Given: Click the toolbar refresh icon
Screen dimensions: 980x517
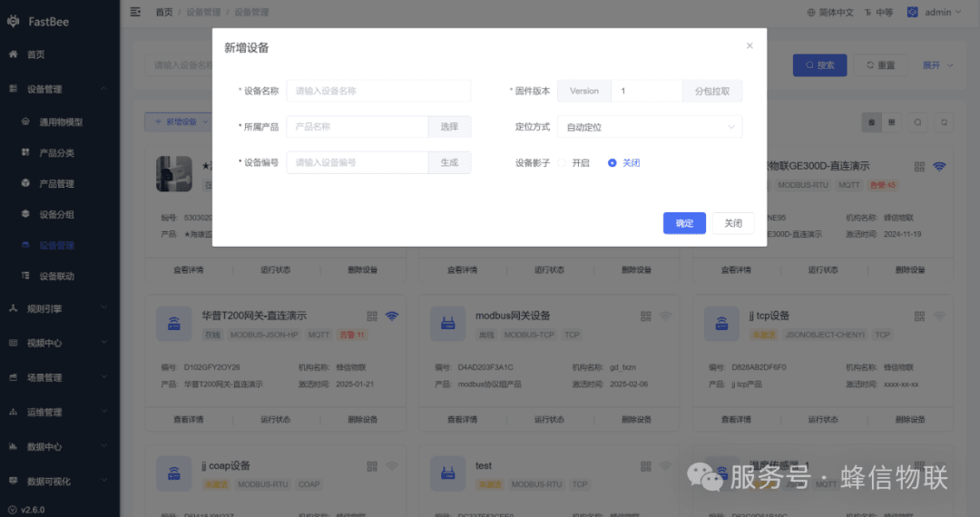Looking at the screenshot, I should coord(944,122).
